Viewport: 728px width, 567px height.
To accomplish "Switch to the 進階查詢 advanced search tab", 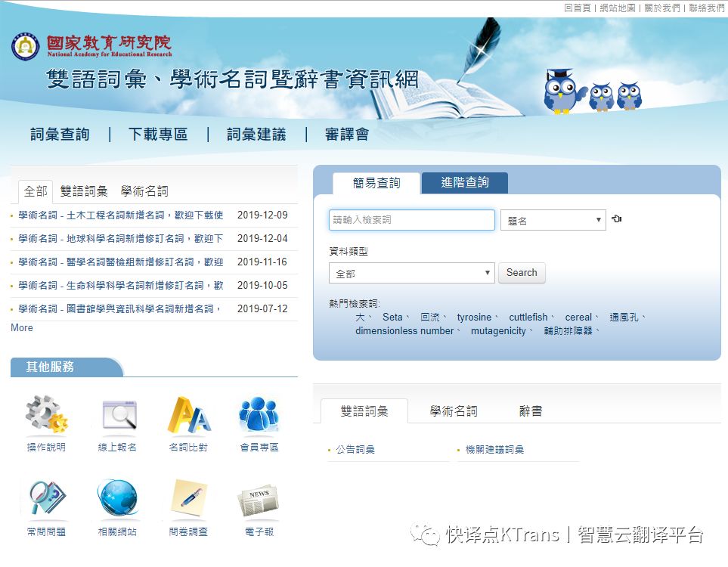I will coord(463,183).
